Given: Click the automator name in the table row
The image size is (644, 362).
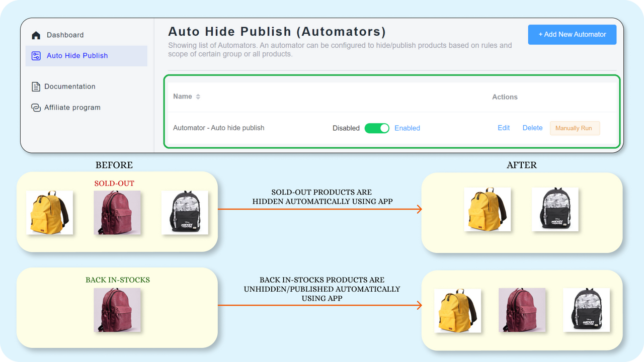Looking at the screenshot, I should tap(218, 128).
